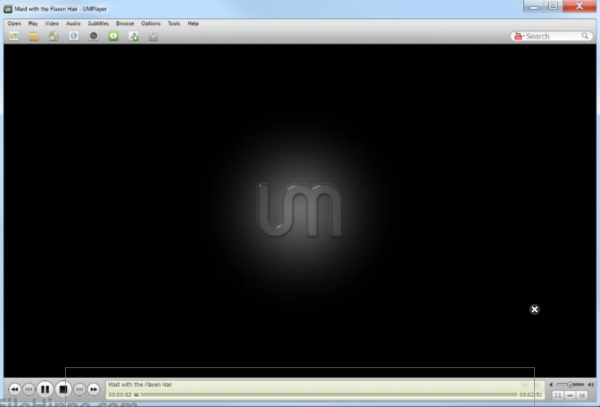600x407 pixels.
Task: Open the Audio menu
Action: point(73,23)
